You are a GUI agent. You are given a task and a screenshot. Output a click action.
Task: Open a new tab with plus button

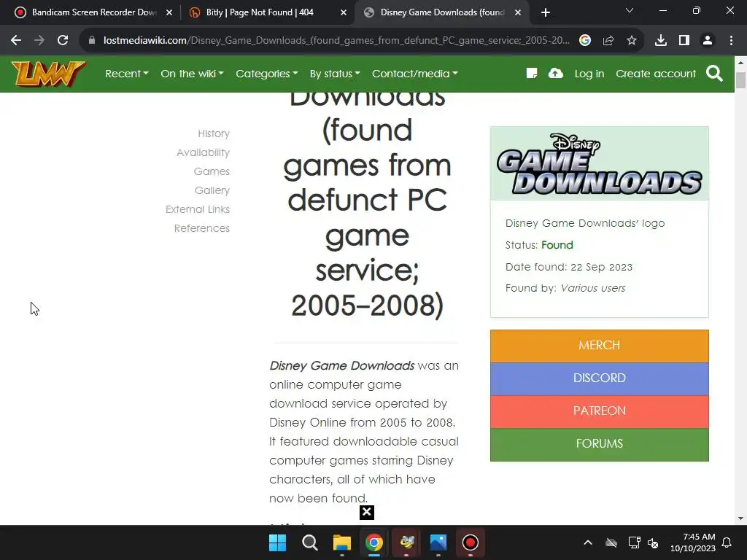point(546,12)
